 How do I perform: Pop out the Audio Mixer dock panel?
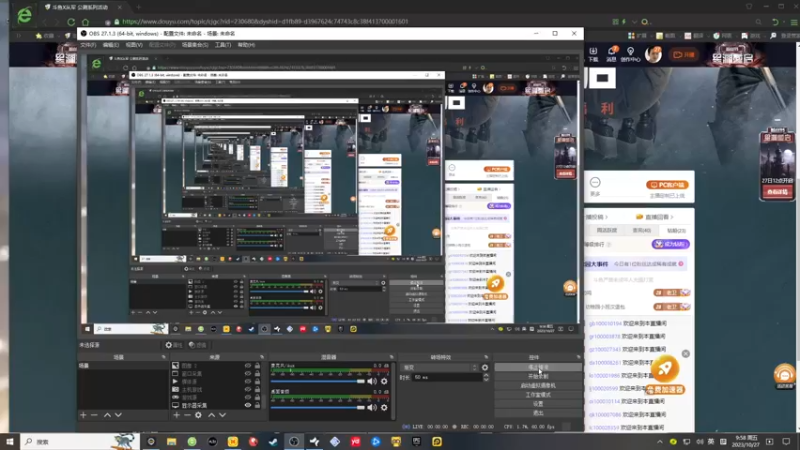[x=392, y=357]
